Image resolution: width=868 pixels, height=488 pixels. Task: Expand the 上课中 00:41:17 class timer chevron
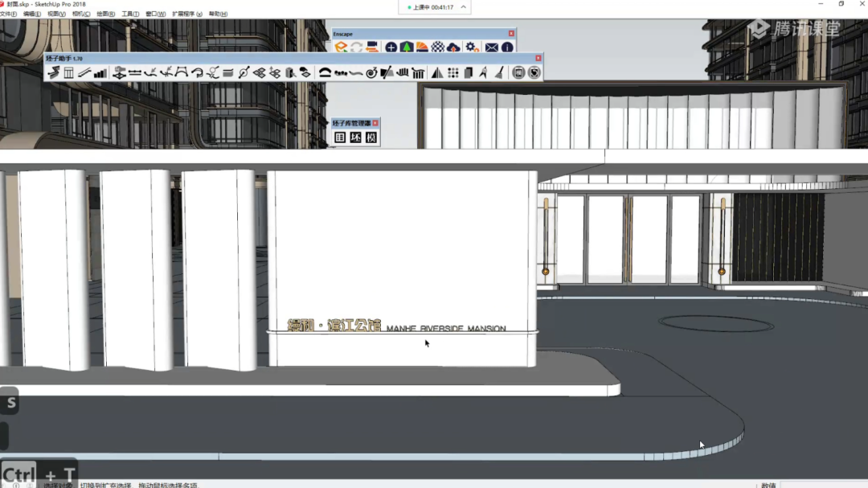(x=464, y=7)
